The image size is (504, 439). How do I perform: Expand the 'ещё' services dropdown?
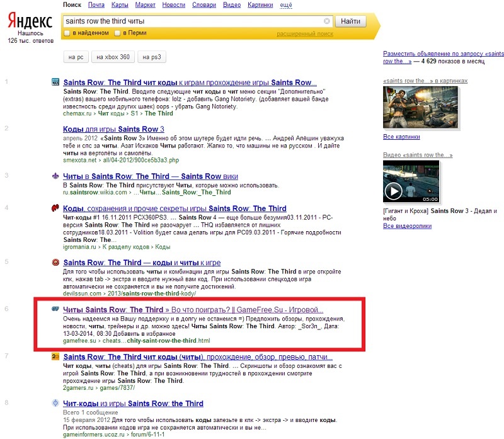click(x=286, y=5)
